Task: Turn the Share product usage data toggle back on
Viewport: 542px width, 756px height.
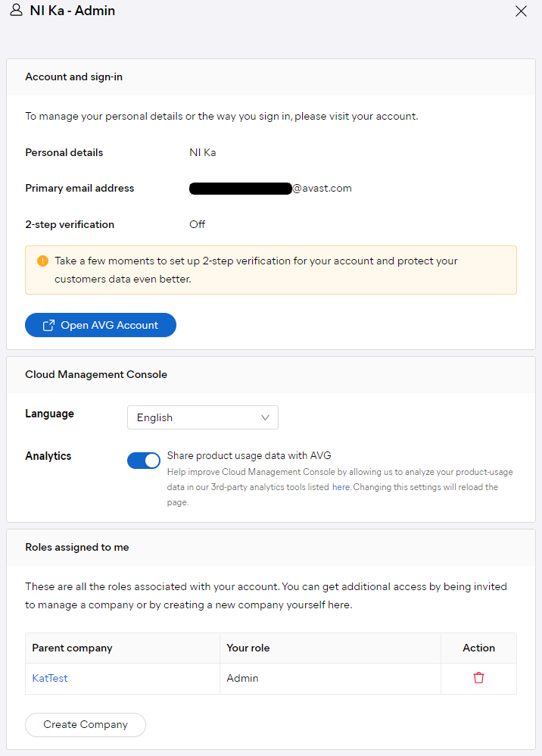Action: [143, 461]
